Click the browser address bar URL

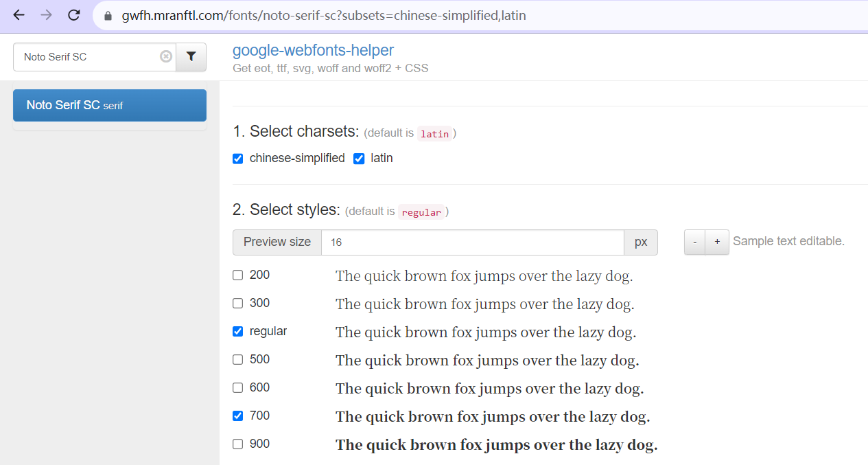[324, 15]
